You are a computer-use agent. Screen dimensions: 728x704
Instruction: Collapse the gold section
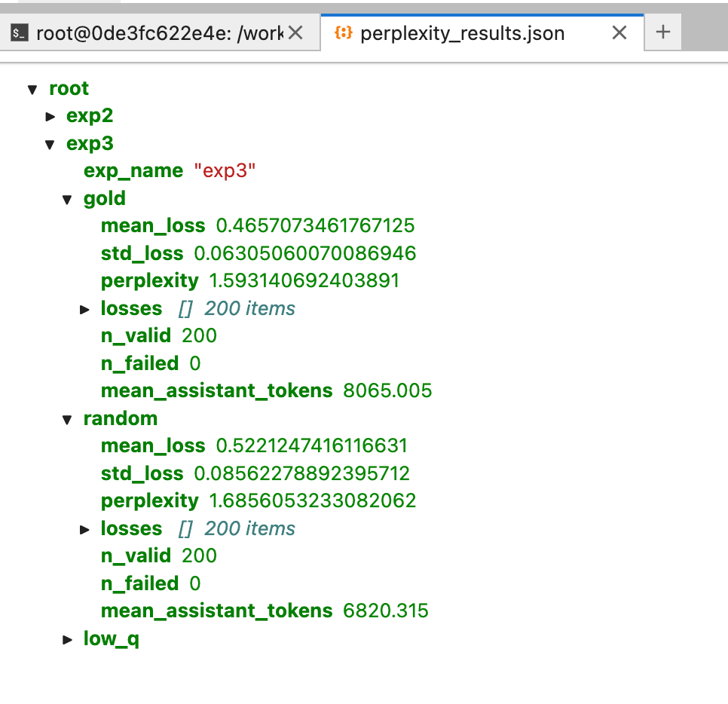(x=67, y=199)
